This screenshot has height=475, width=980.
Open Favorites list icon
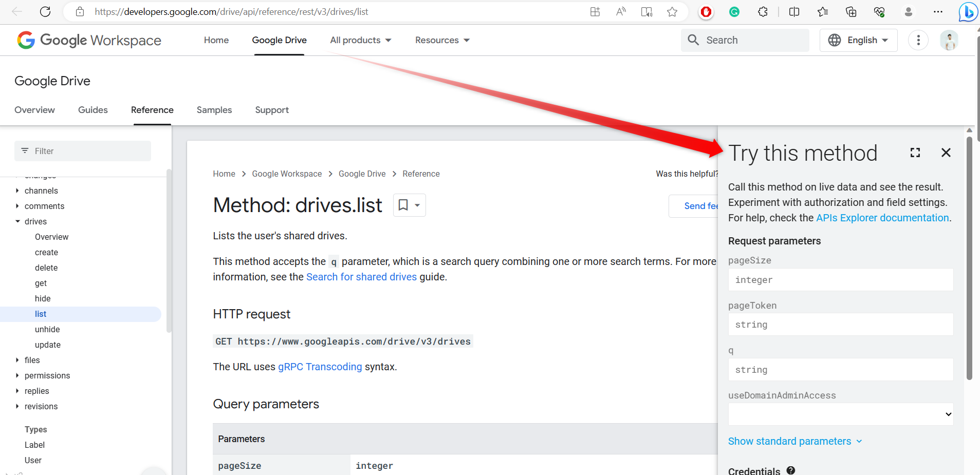(x=823, y=12)
